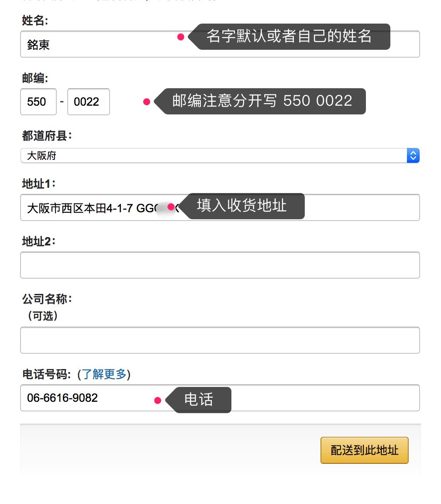Click the tooltip bubble saying 填入收货地址
The height and width of the screenshot is (504, 441).
pos(246,206)
